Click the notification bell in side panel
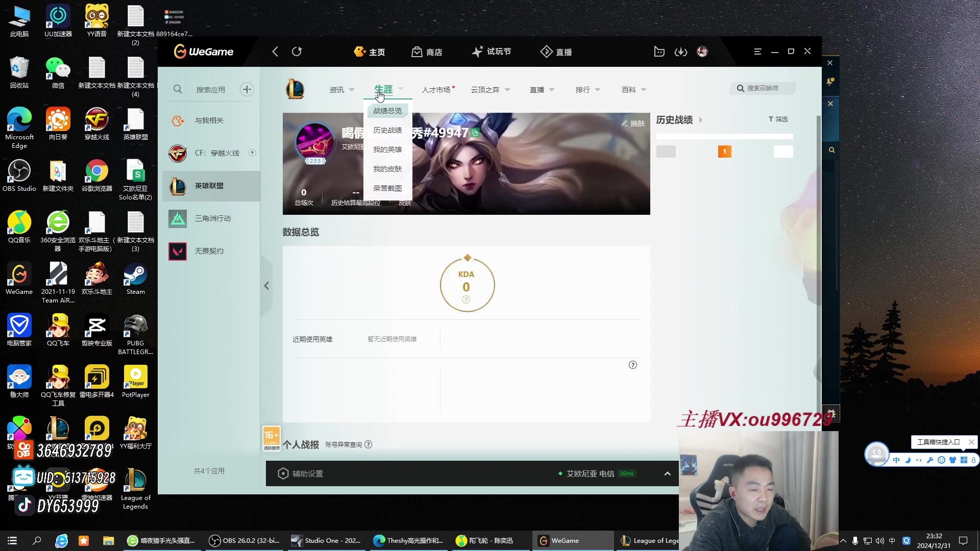Screen dimensions: 980x551 coord(830,82)
